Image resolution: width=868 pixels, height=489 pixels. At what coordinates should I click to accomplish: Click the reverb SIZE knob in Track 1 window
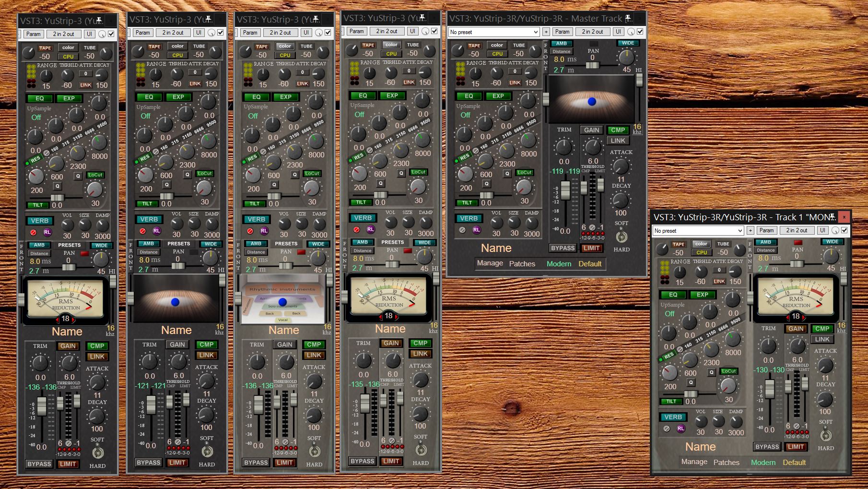tap(718, 421)
